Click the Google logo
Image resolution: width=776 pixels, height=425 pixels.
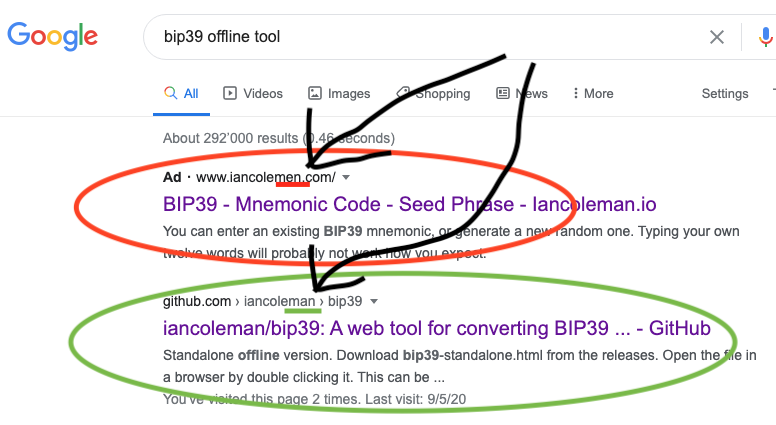click(x=52, y=36)
